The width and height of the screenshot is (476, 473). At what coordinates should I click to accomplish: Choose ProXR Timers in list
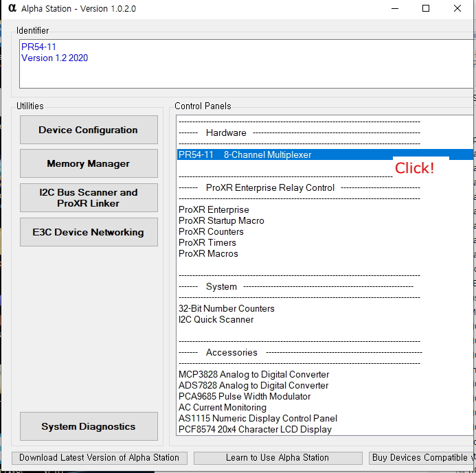(x=207, y=243)
